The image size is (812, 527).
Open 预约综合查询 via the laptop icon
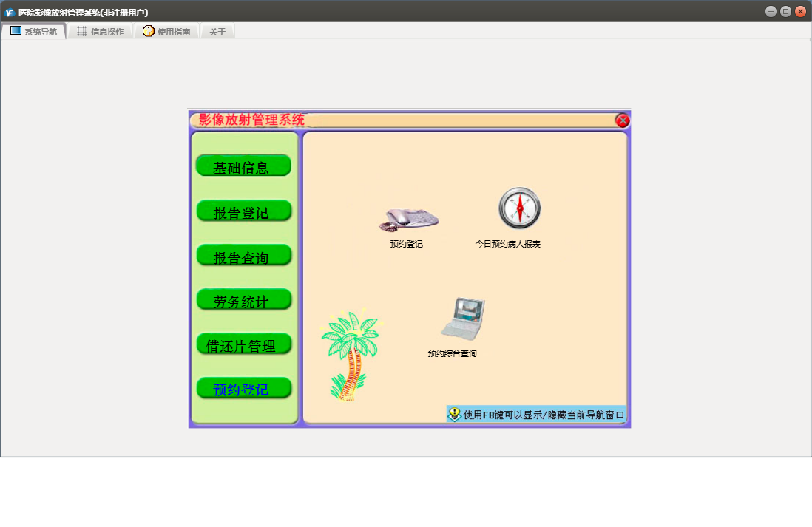point(462,319)
